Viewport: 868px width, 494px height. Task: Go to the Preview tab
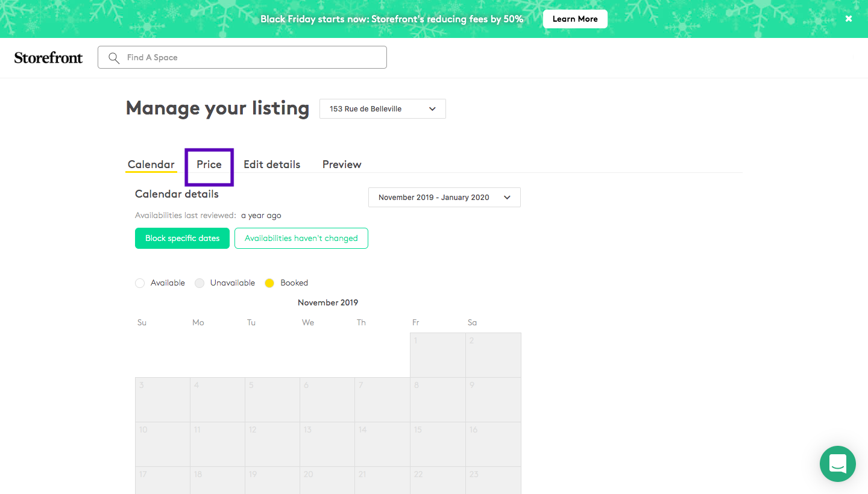click(x=342, y=164)
